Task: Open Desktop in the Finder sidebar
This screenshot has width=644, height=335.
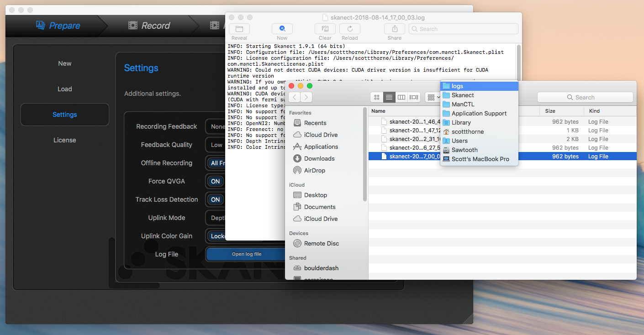Action: 316,195
